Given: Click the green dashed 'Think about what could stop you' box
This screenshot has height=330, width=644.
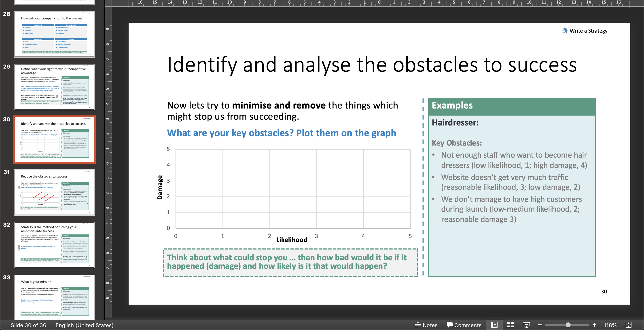Looking at the screenshot, I should point(290,263).
